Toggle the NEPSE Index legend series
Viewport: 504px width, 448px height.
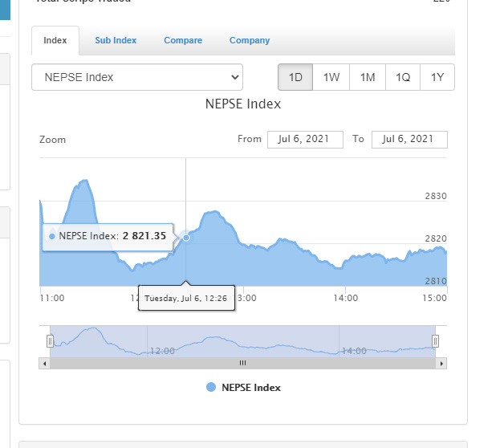(244, 387)
